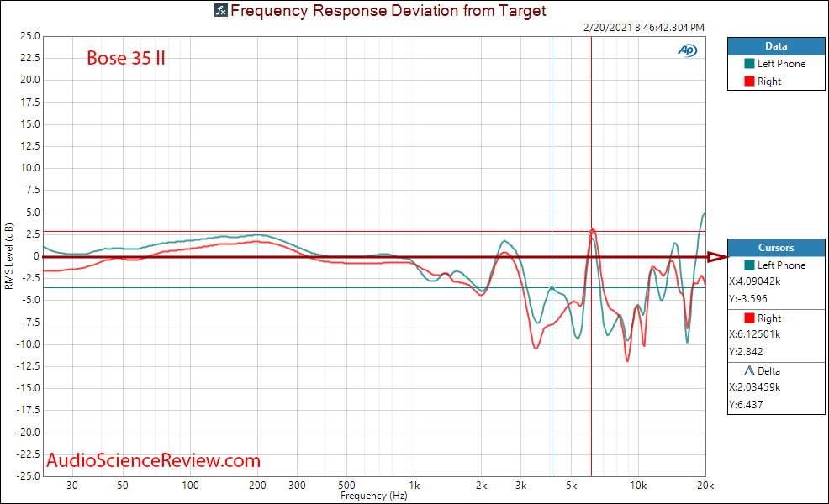Click the 'Bose 35 II' annotation label
Image resolution: width=829 pixels, height=504 pixels.
126,58
